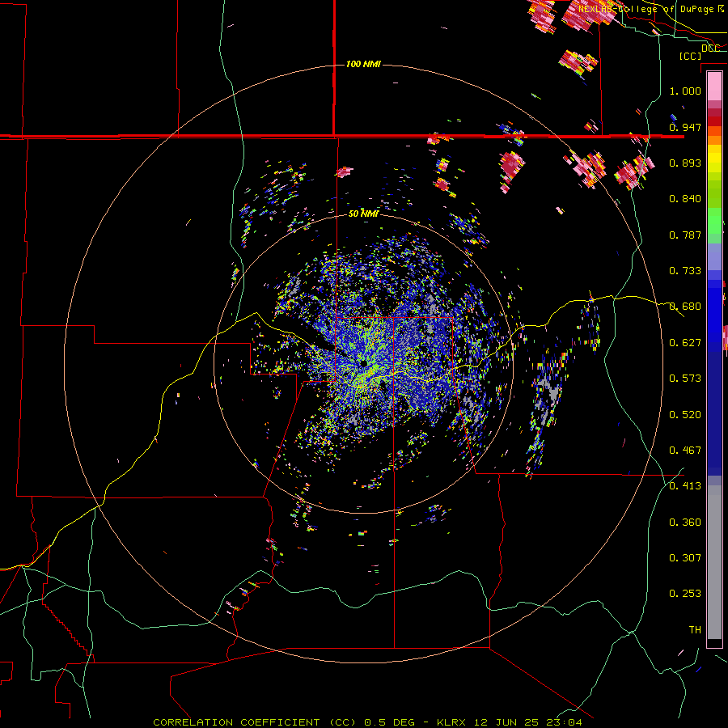Click the 0.360 legend value

(x=685, y=523)
